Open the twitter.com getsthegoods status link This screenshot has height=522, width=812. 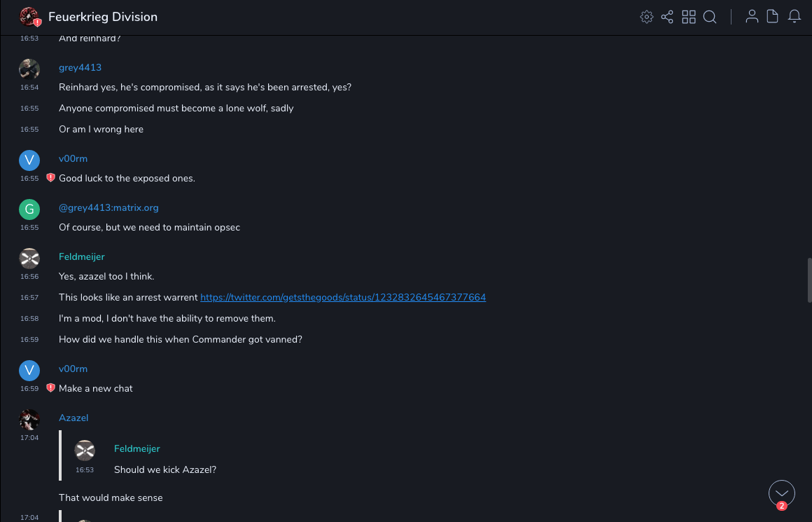click(x=343, y=297)
